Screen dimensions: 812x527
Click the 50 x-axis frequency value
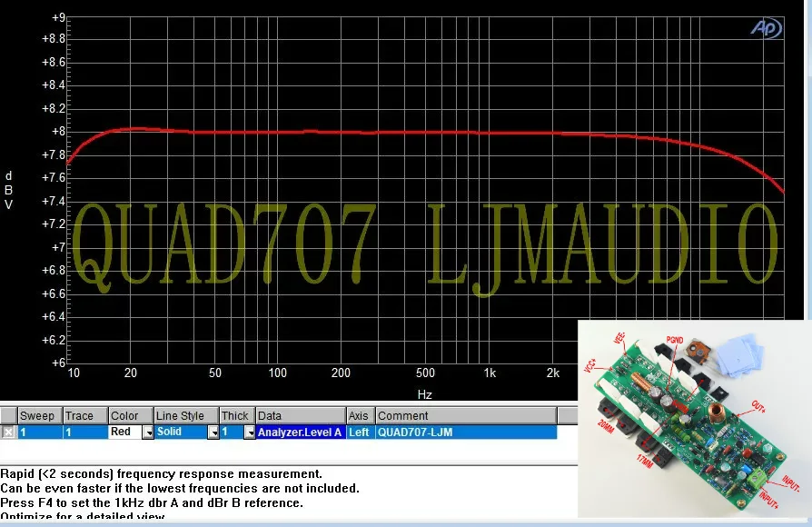click(215, 373)
